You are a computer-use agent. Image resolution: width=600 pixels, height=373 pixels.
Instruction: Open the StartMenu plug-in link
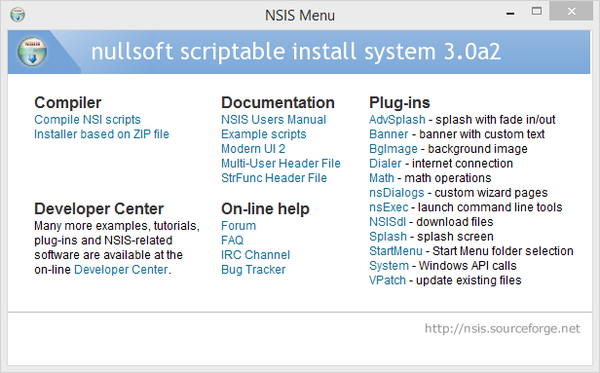pyautogui.click(x=396, y=251)
